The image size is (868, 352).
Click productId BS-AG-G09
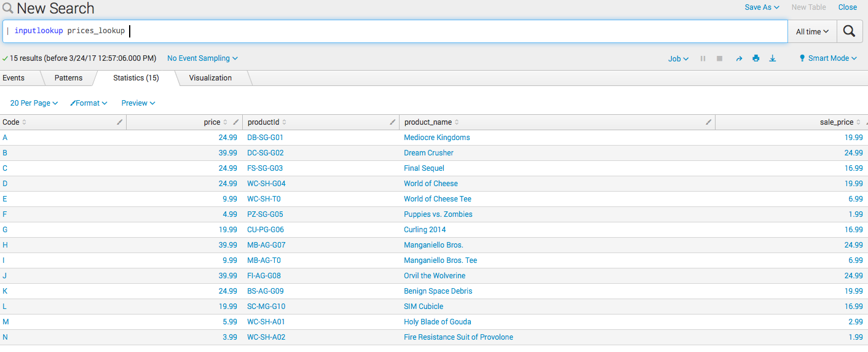(x=266, y=291)
